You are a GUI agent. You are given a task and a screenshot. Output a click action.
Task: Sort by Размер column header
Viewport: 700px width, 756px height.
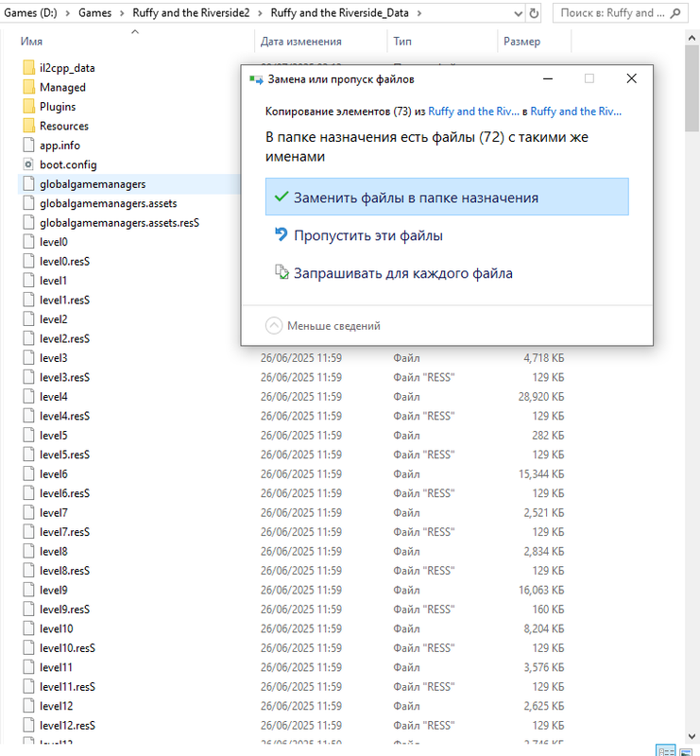(x=521, y=42)
